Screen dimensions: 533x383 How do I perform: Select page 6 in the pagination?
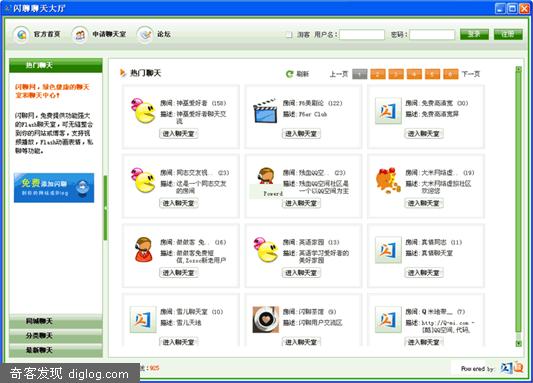[x=451, y=74]
